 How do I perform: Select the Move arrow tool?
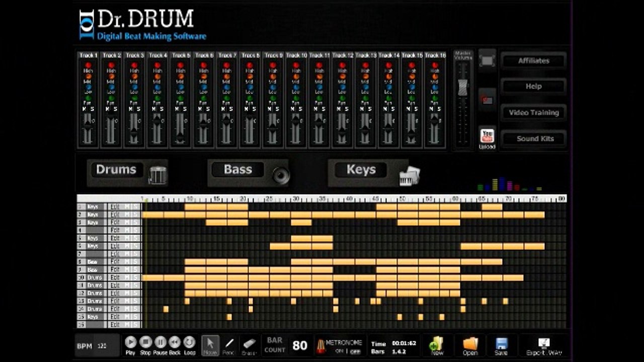[210, 345]
